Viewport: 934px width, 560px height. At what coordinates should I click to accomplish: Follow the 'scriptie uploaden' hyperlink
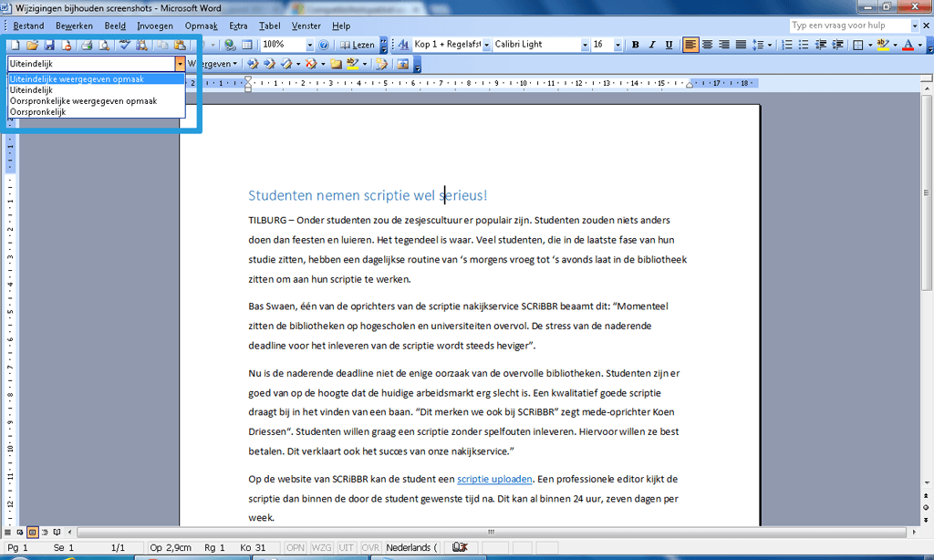coord(494,479)
